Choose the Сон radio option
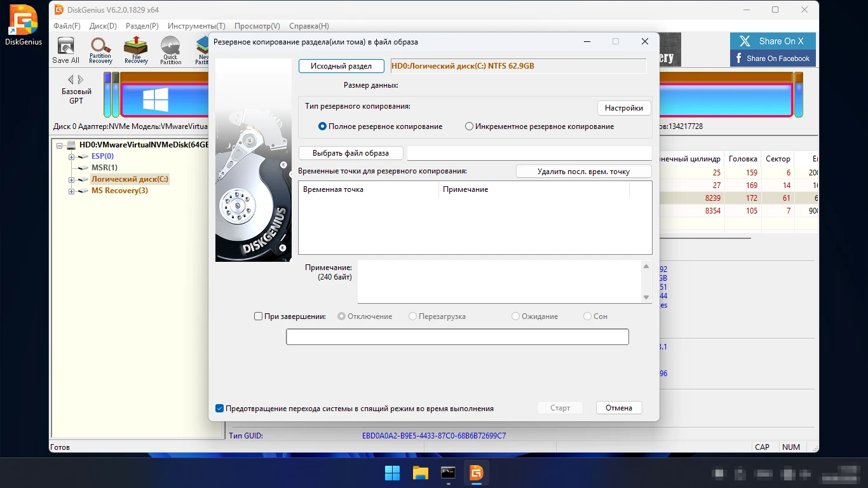 tap(588, 316)
